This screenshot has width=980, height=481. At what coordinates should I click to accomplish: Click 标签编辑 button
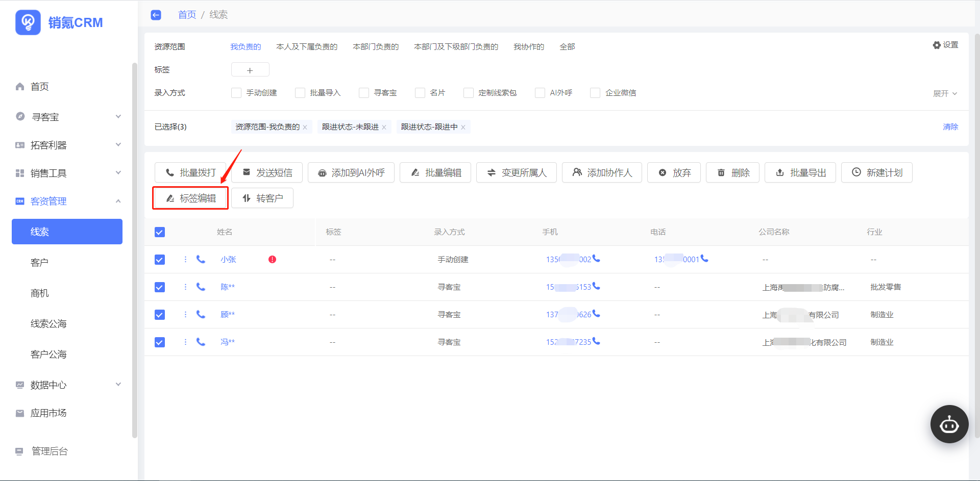click(190, 198)
